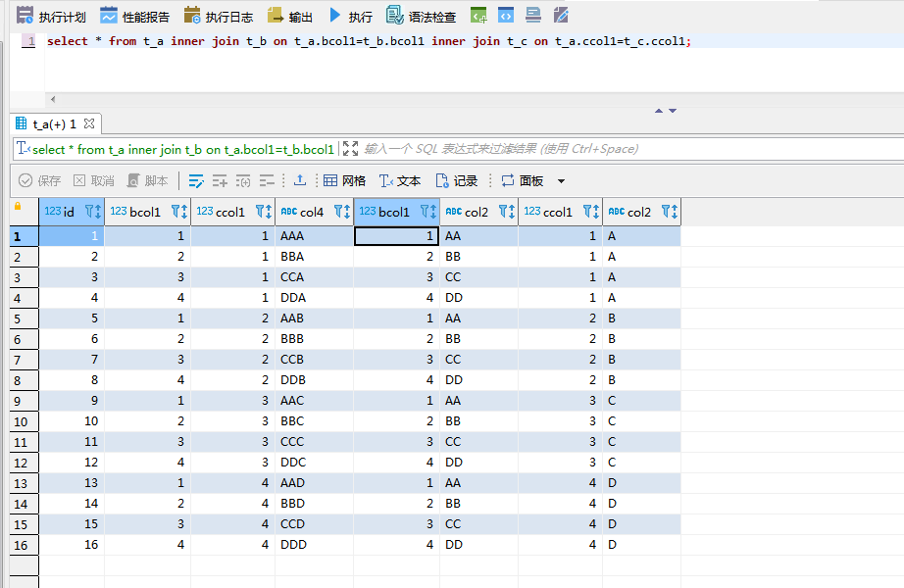The image size is (904, 588).
Task: Toggle the 记录 record view
Action: (x=456, y=180)
